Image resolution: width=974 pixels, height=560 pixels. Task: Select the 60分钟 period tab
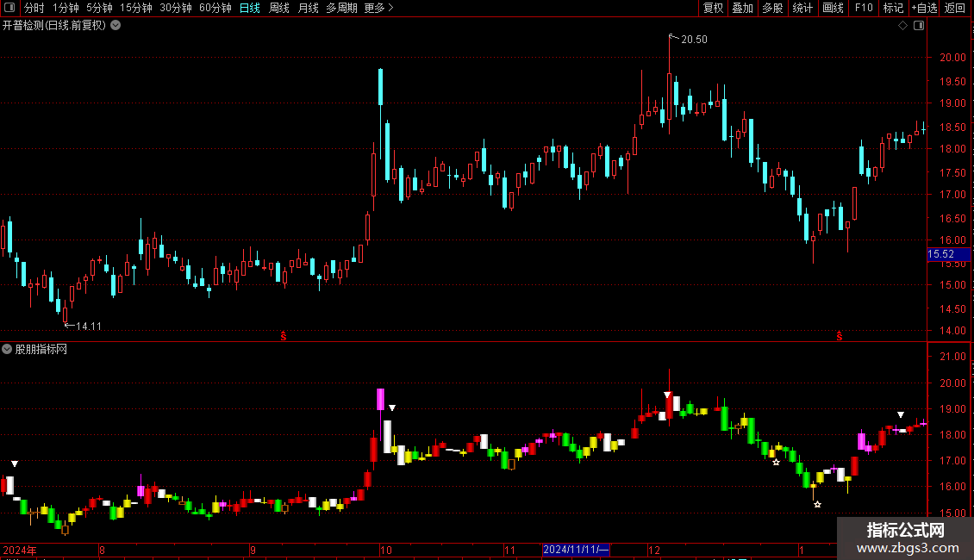[x=215, y=8]
